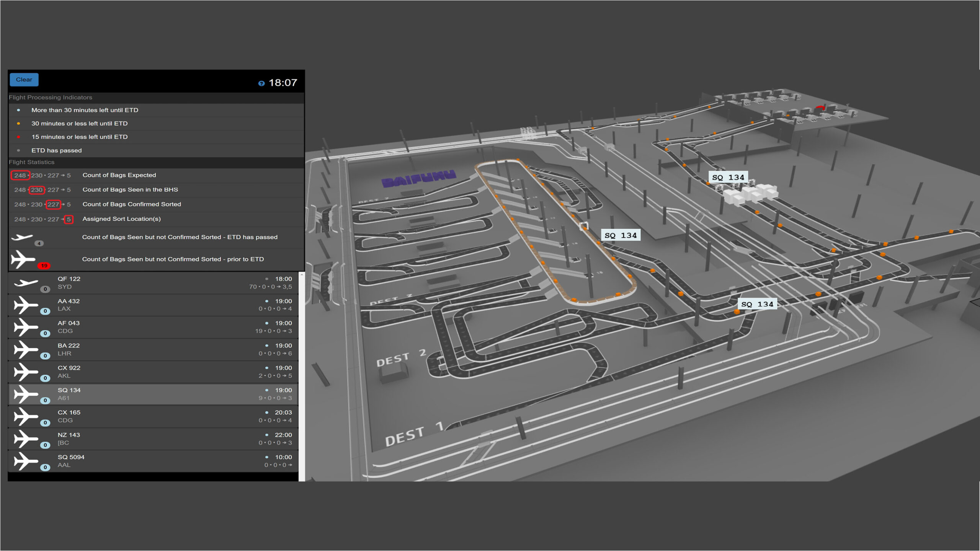Screen dimensions: 980x551
Task: Click the BA 222 airplane icon
Action: [25, 349]
